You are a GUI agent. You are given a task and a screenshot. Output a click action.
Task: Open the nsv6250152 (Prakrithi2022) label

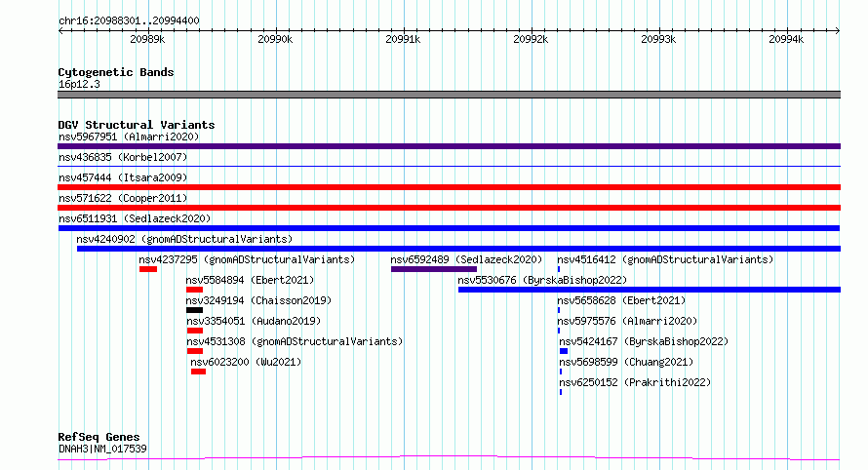pos(635,382)
